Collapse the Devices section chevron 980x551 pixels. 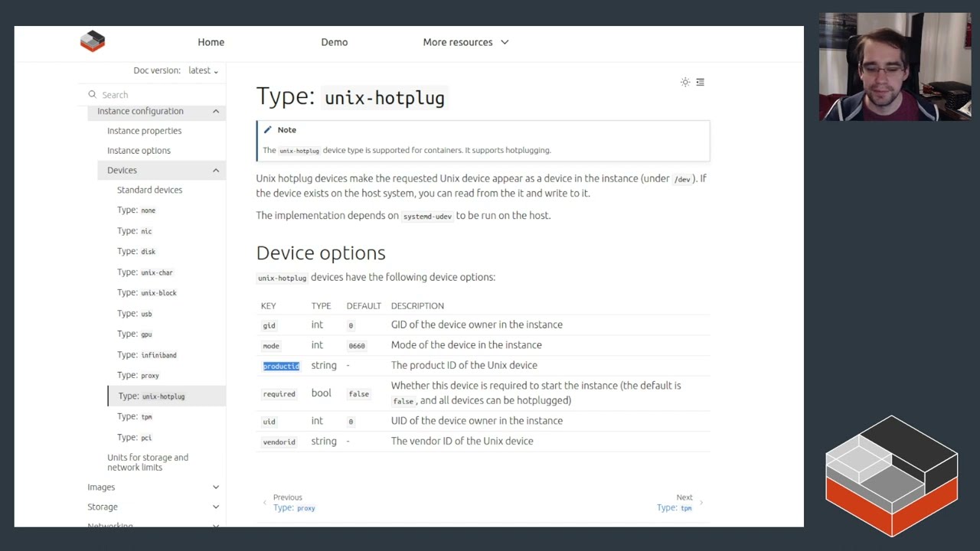click(216, 171)
